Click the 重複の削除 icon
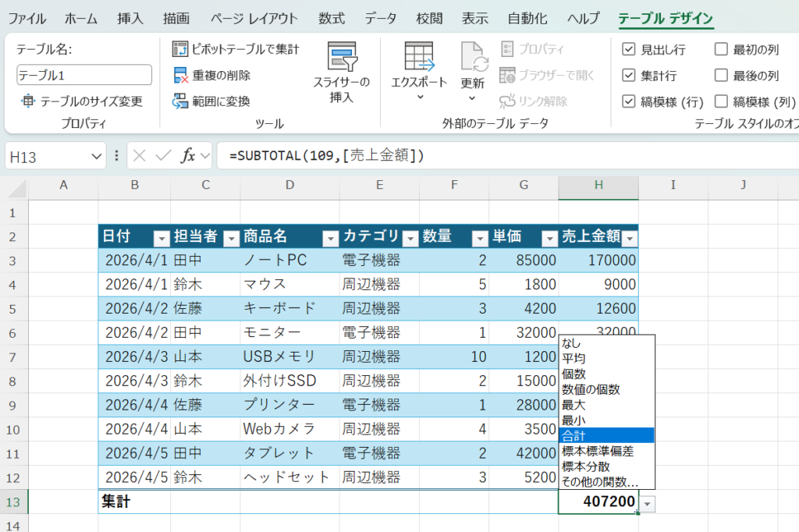The width and height of the screenshot is (799, 532). 180,76
